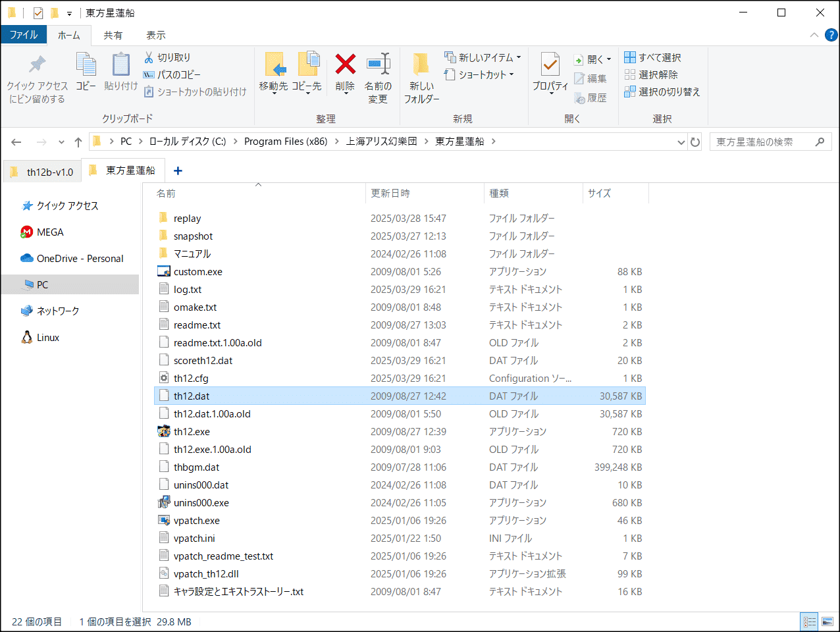Click Invert selection command
840x632 pixels.
click(x=662, y=92)
